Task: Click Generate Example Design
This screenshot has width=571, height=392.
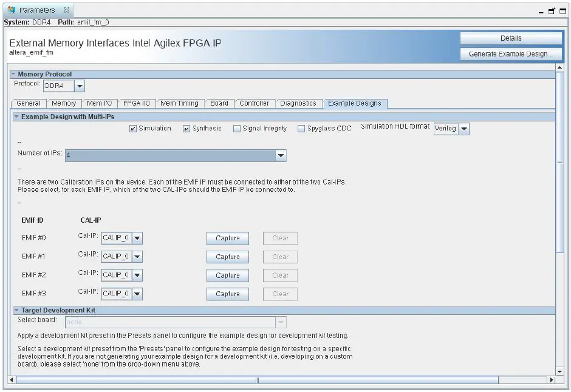Action: point(511,53)
